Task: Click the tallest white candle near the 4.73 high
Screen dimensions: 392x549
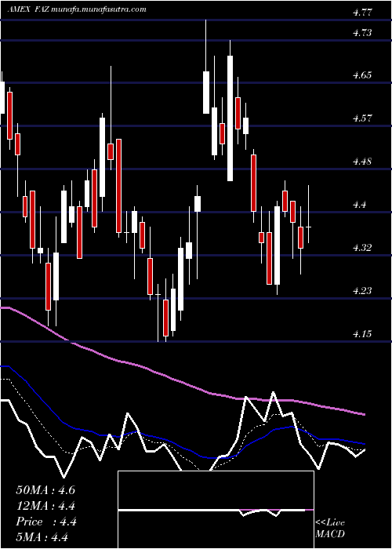Action: (x=230, y=118)
